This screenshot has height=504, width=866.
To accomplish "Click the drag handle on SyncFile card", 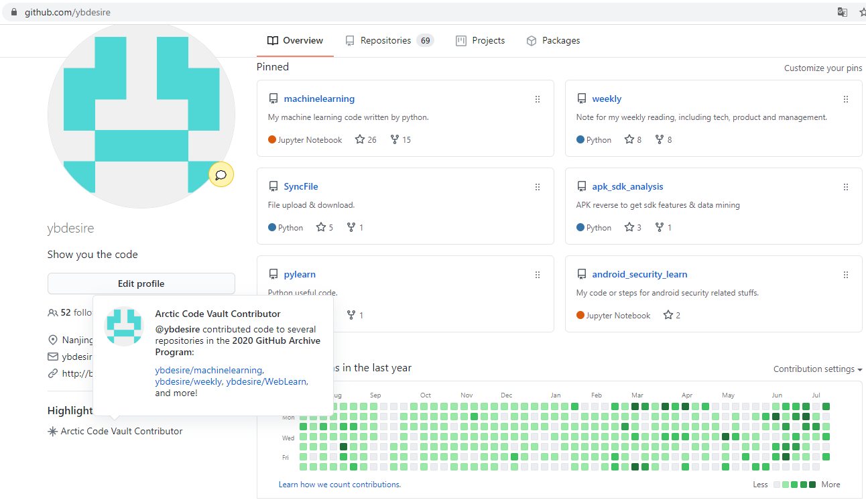I will (538, 187).
